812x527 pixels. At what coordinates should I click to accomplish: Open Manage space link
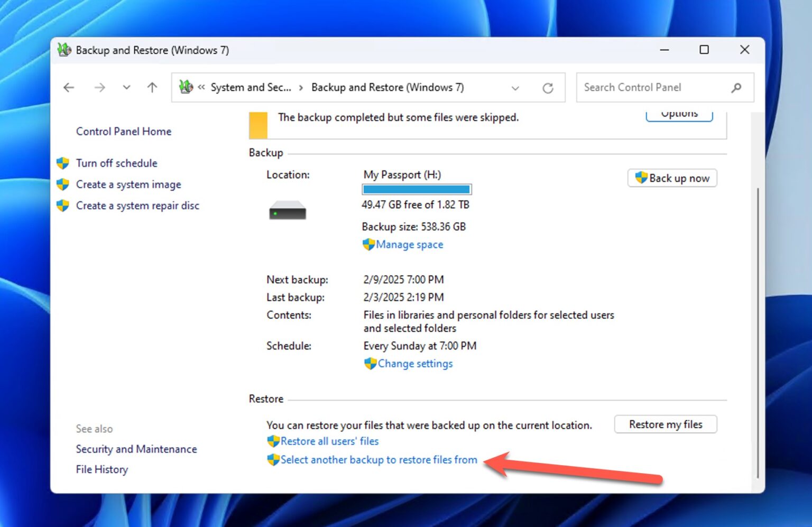click(410, 244)
